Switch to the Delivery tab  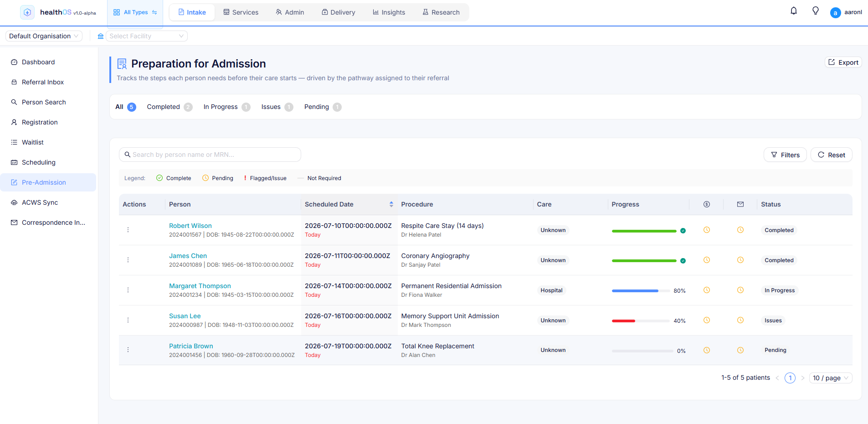pyautogui.click(x=339, y=12)
